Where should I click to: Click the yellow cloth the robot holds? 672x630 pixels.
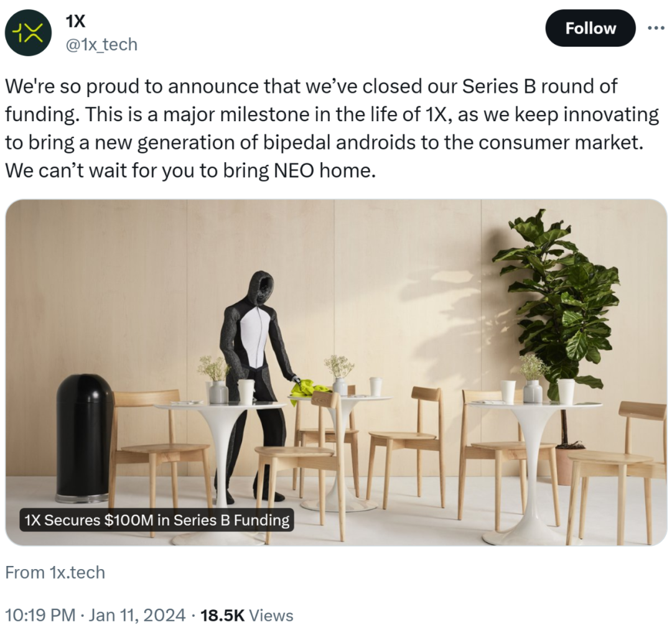[x=307, y=389]
